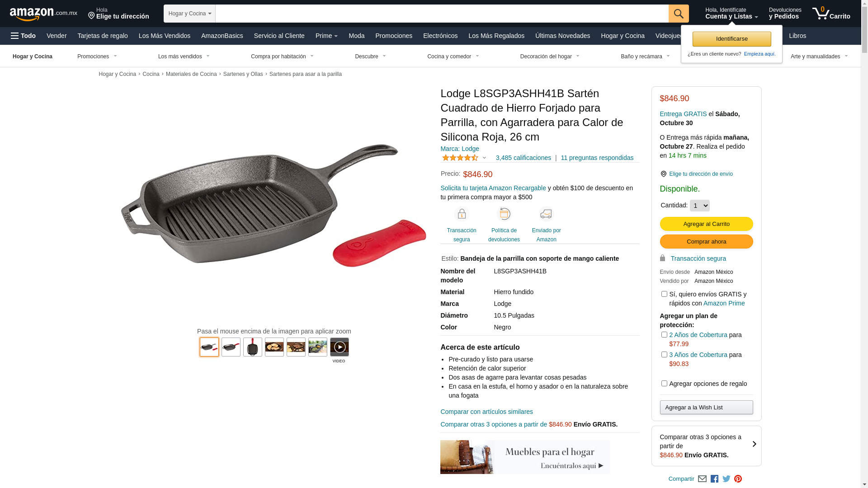Click the Identificarse sign-in button
This screenshot has height=488, width=868.
point(731,39)
